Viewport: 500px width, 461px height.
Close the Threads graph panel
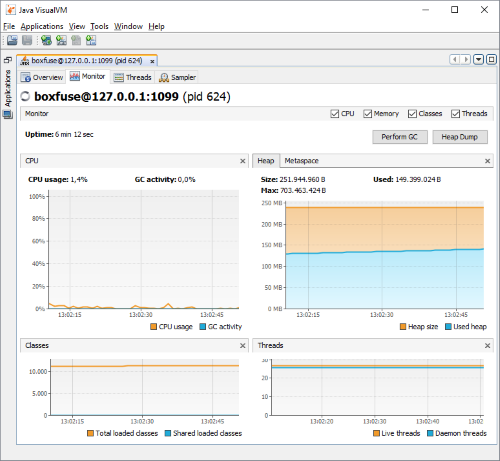(x=487, y=346)
